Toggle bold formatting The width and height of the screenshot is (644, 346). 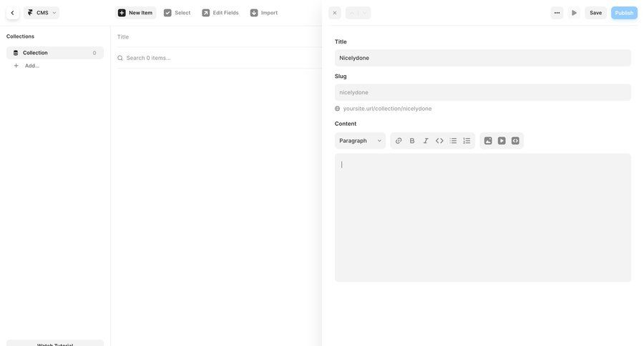(x=412, y=141)
